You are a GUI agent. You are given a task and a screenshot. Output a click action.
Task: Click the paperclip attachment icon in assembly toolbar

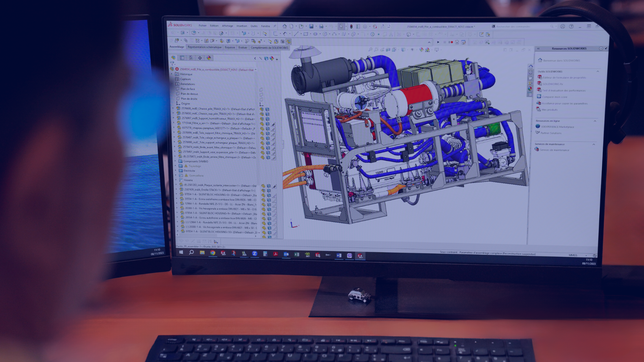185,41
